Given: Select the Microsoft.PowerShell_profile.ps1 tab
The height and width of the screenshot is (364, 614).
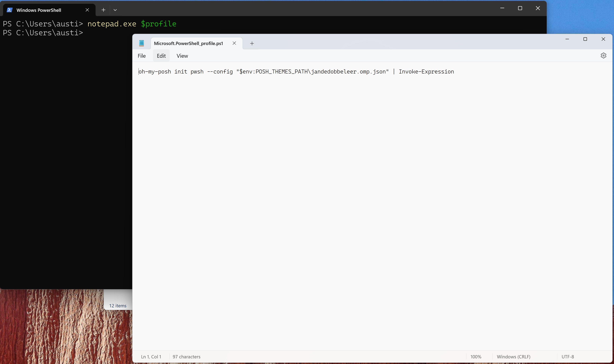Looking at the screenshot, I should click(188, 43).
